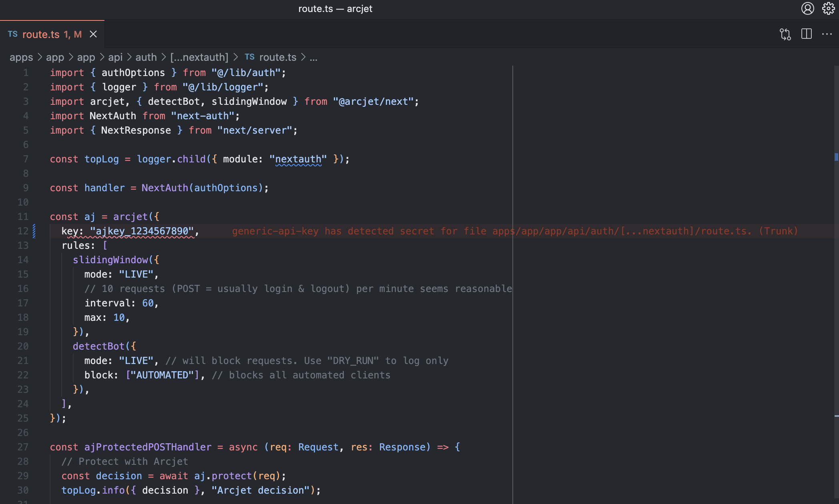839x504 pixels.
Task: Click the TS icon in the breadcrumb bar
Action: click(x=249, y=57)
